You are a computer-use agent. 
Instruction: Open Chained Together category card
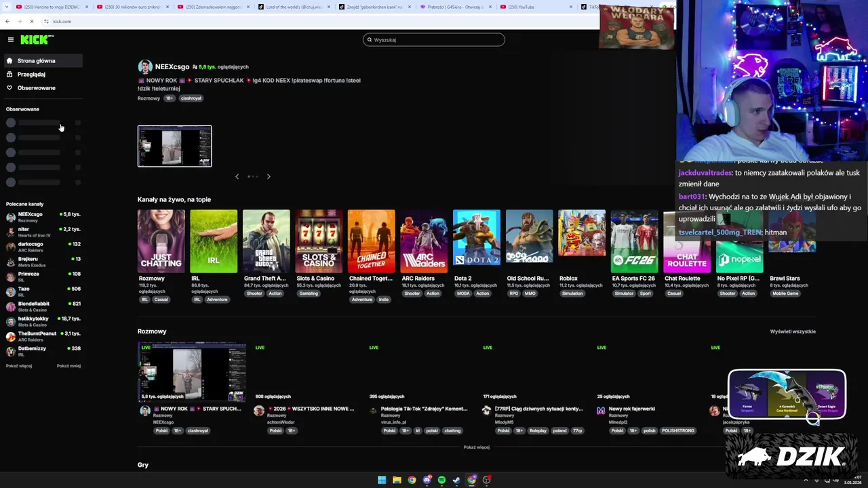click(x=372, y=241)
